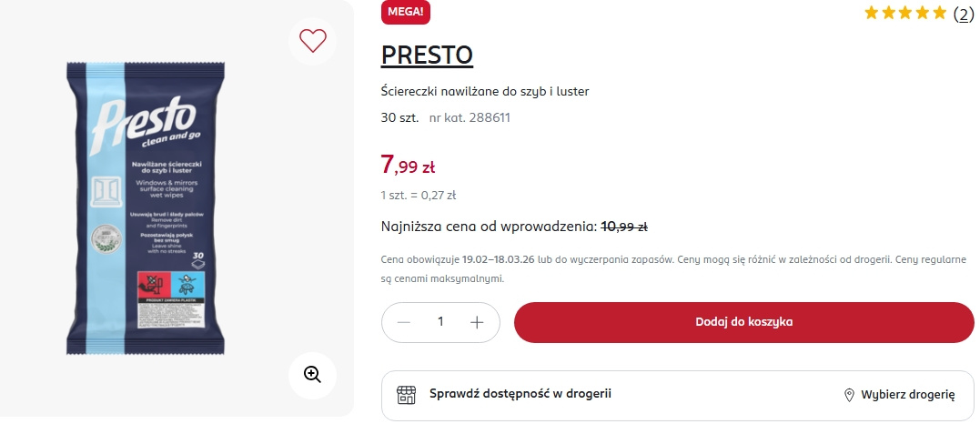Decrease quantity with the minus button
This screenshot has height=424, width=980.
pos(404,322)
